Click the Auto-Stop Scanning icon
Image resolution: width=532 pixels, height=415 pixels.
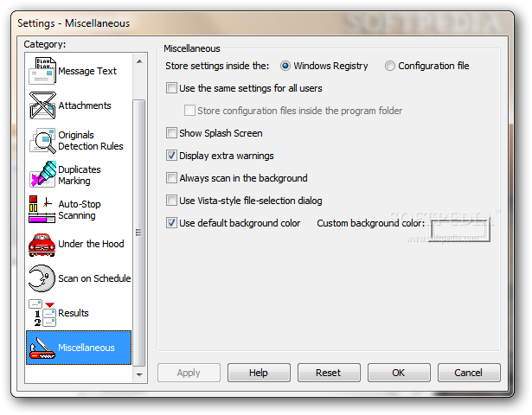[x=42, y=209]
